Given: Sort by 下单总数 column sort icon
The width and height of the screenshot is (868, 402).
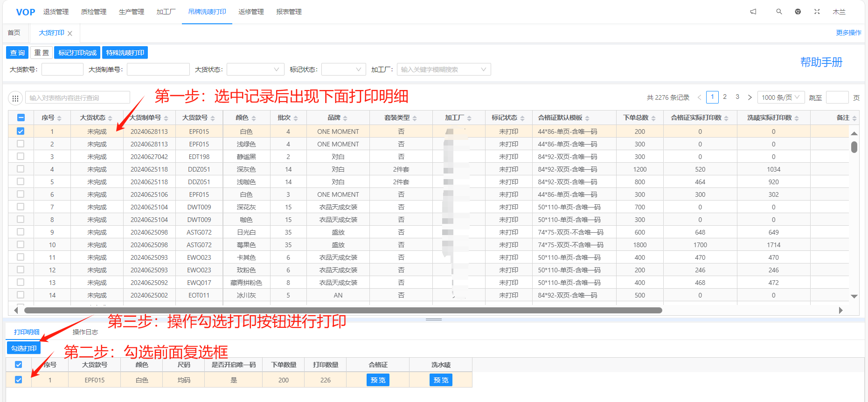Looking at the screenshot, I should point(653,118).
